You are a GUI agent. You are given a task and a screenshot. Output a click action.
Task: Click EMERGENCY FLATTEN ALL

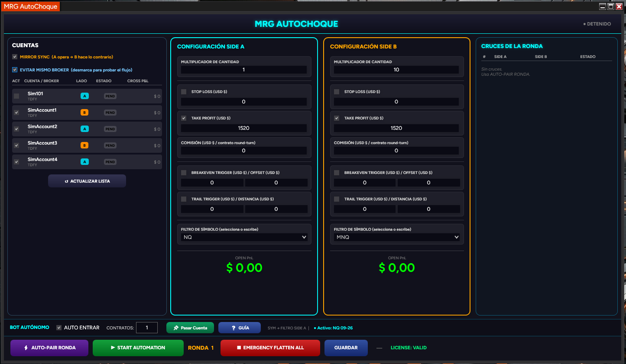point(270,348)
